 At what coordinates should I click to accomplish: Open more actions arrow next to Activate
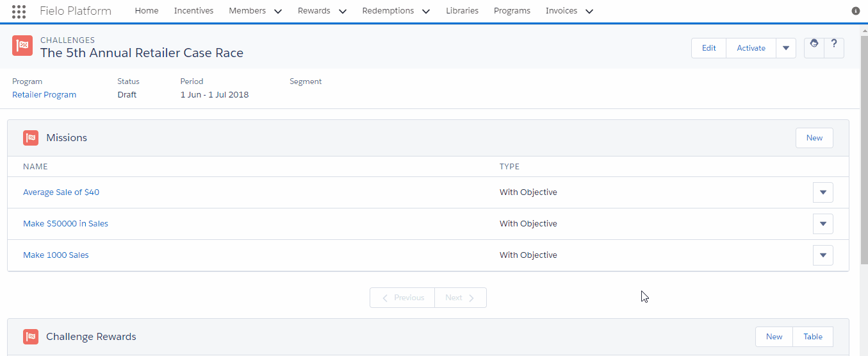point(786,48)
